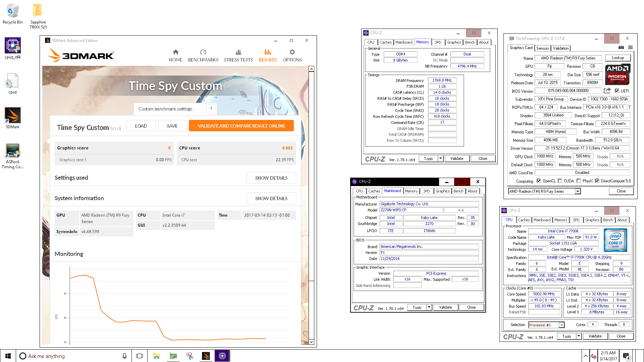644x362 pixels.
Task: Open Tools dropdown arrow in CPU-Z Memory window
Action: (440, 159)
